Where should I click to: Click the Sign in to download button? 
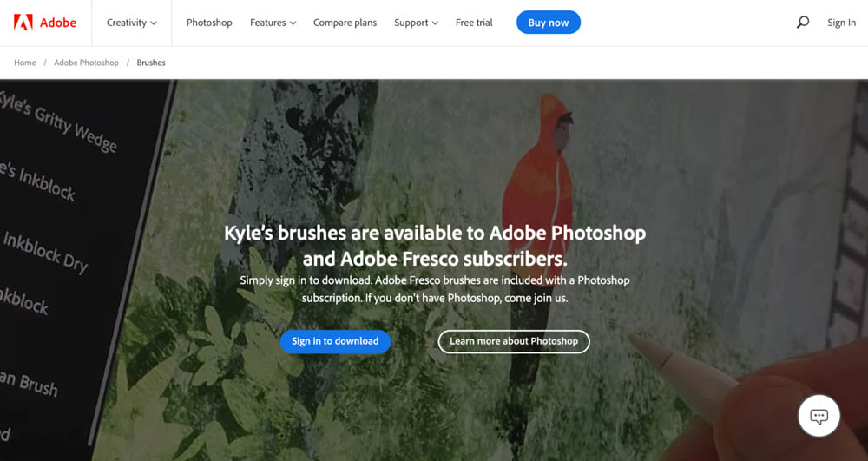[335, 341]
